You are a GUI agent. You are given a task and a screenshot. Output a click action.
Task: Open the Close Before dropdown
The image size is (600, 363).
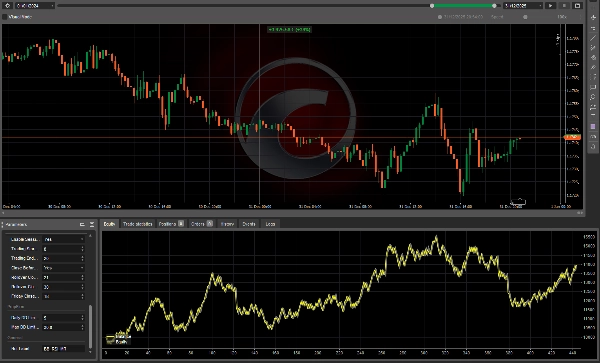pyautogui.click(x=64, y=268)
